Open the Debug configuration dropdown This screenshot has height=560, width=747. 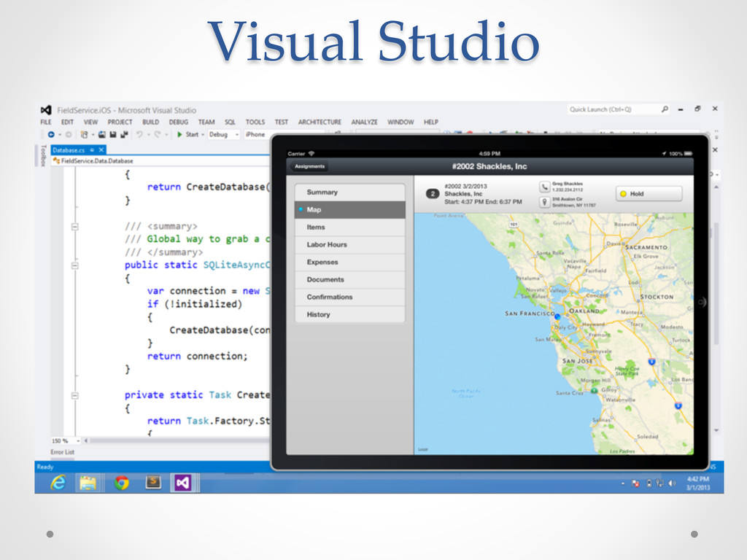223,135
